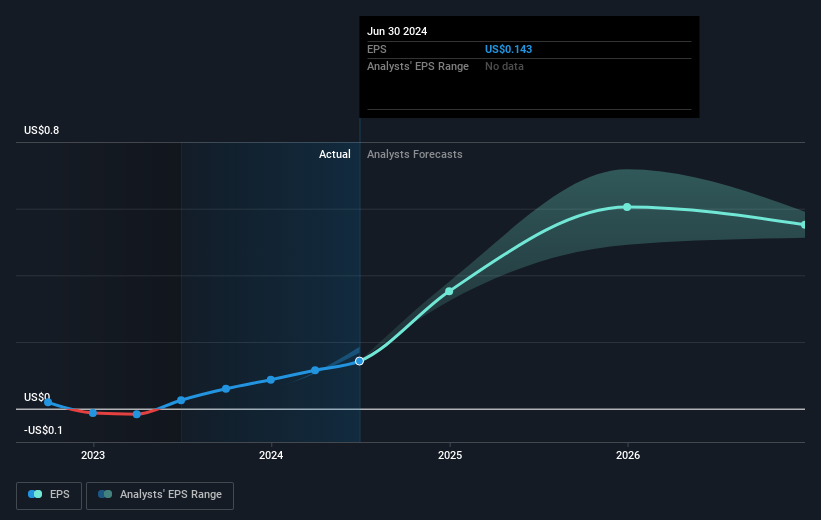Select the 2026 forecast EPS peak point
The width and height of the screenshot is (821, 520).
pyautogui.click(x=627, y=207)
